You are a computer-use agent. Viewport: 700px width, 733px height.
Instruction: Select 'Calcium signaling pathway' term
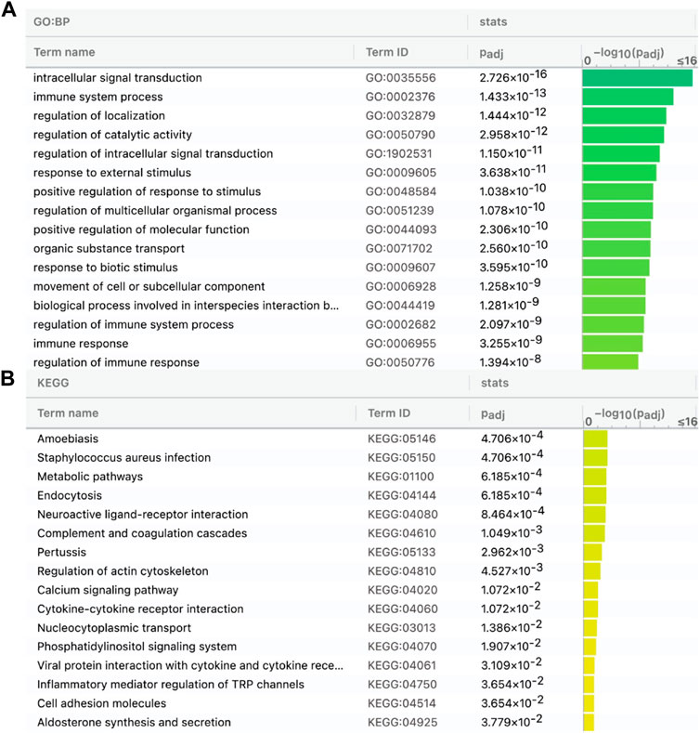click(x=108, y=590)
